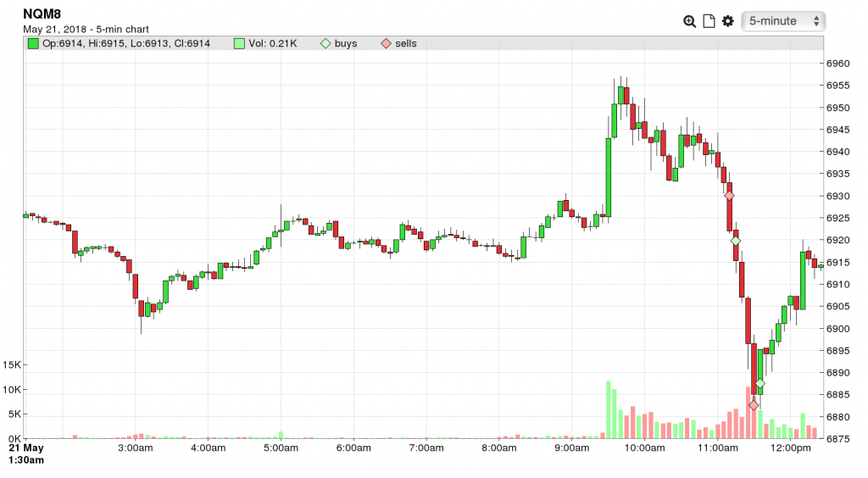
Task: Click the tall green breakout candle before 10:00am
Action: (609, 177)
